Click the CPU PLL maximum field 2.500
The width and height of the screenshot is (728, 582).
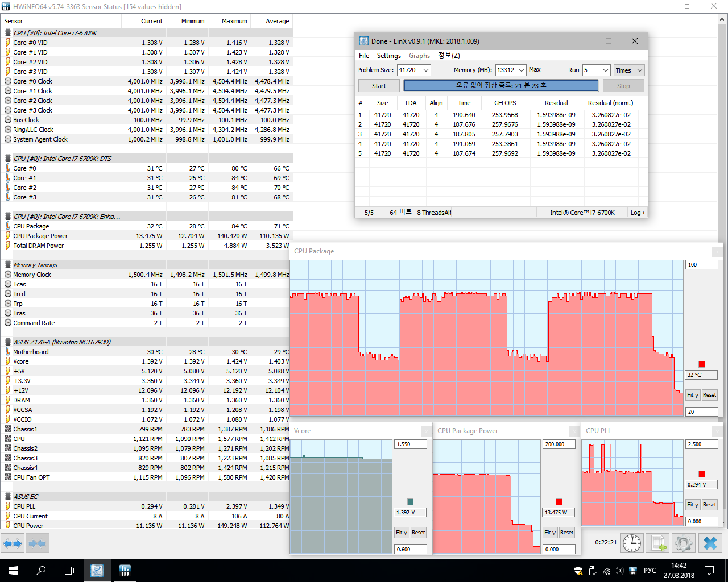click(x=702, y=444)
